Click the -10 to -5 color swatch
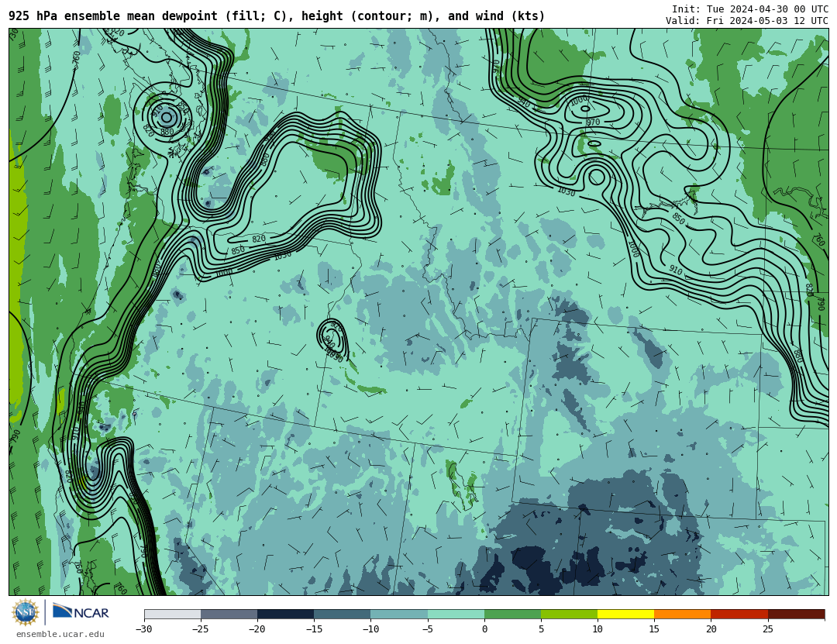 point(399,614)
